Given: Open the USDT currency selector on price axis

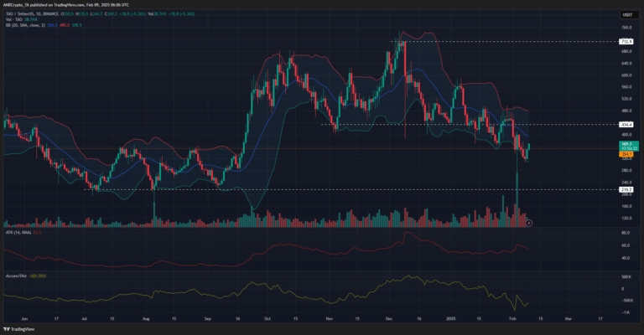Looking at the screenshot, I should pos(626,13).
